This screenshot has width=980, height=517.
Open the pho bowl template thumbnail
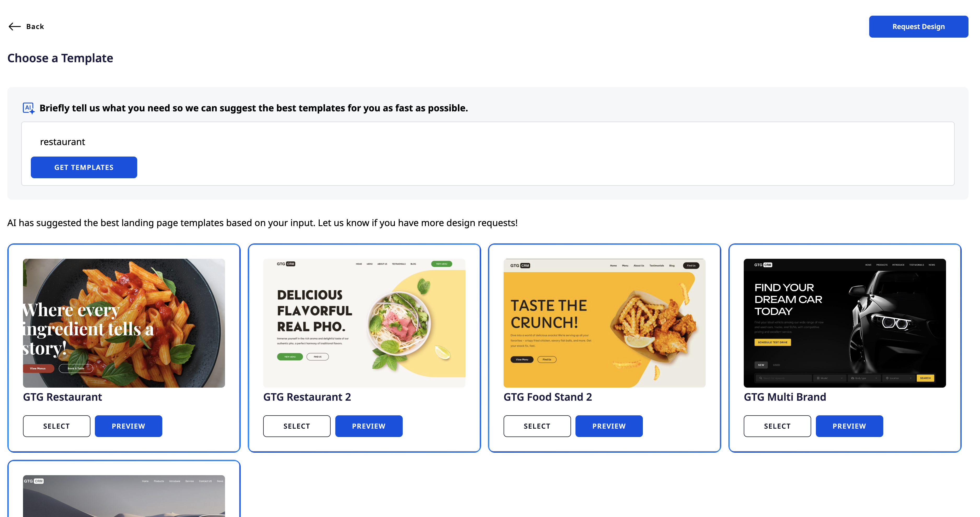coord(364,323)
